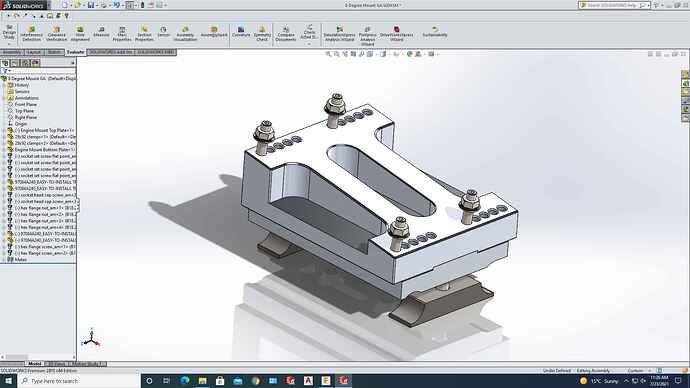The width and height of the screenshot is (690, 388).
Task: Click the Save icon in quick access bar
Action: 91,5
